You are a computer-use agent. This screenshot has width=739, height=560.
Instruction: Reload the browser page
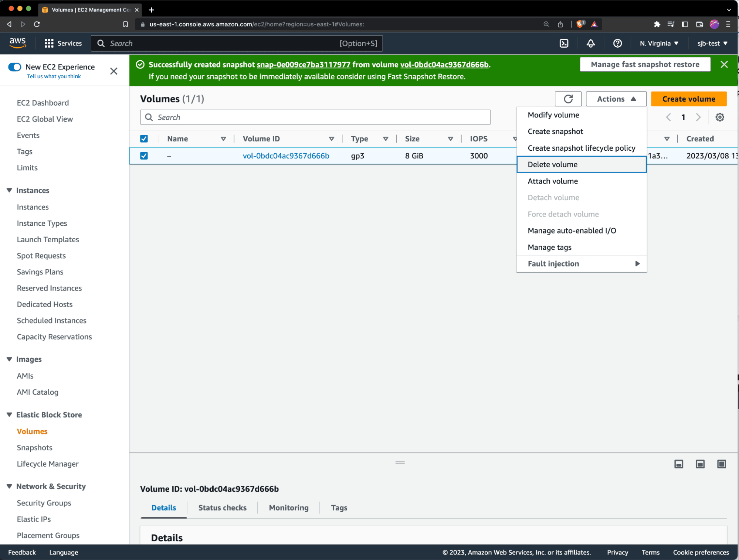pos(37,24)
